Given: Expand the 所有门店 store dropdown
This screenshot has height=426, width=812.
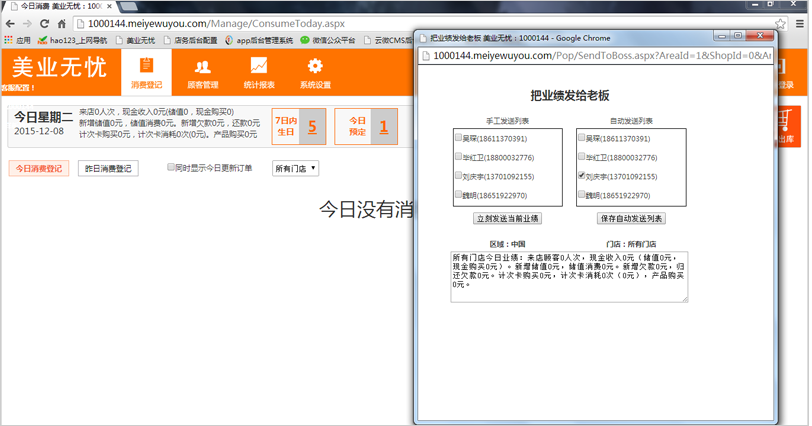Looking at the screenshot, I should pos(296,168).
